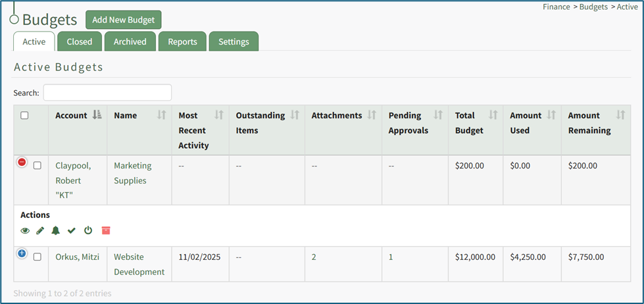Screen dimensions: 644x304
Task: Open the Settings tab
Action: [x=234, y=41]
